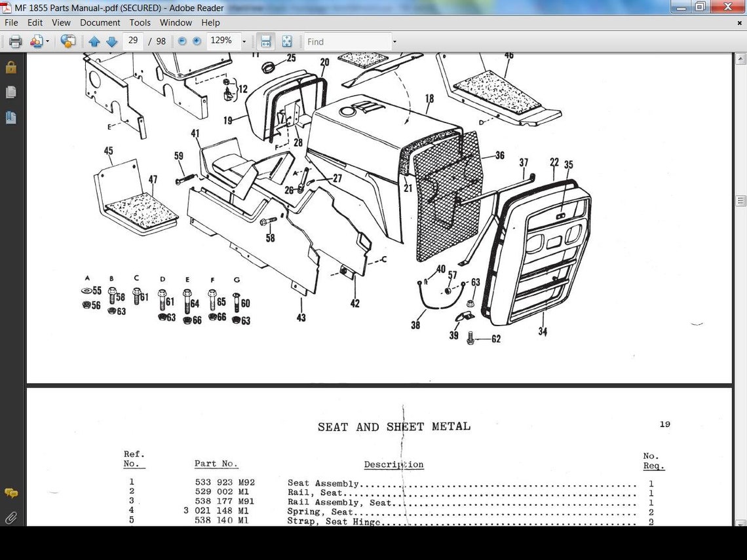Go to previous page with up arrow
The height and width of the screenshot is (560, 747).
tap(94, 41)
